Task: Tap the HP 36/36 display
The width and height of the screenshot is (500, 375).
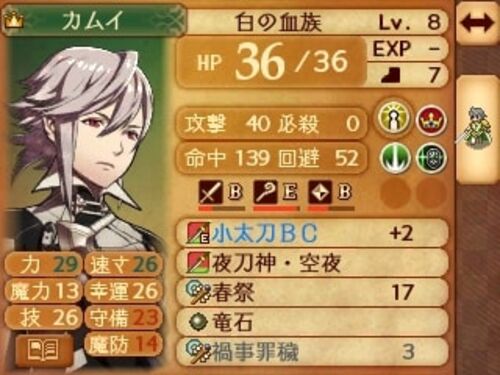Action: coord(271,62)
